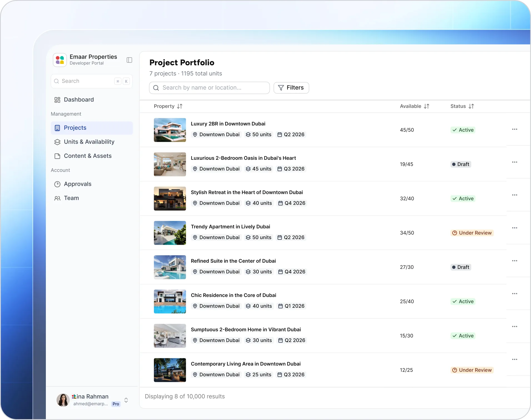Click the search by name or location field
The width and height of the screenshot is (531, 420).
coord(209,88)
